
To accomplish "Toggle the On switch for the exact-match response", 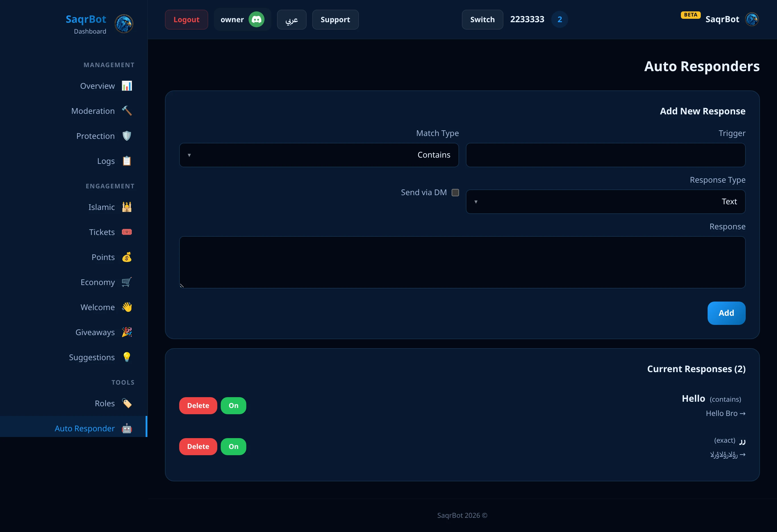I will pos(233,446).
